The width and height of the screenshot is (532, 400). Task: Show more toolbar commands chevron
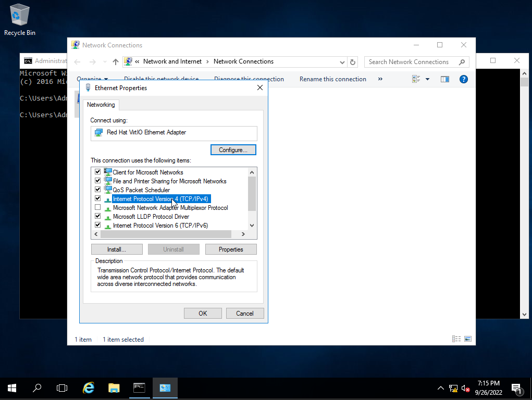click(x=380, y=79)
